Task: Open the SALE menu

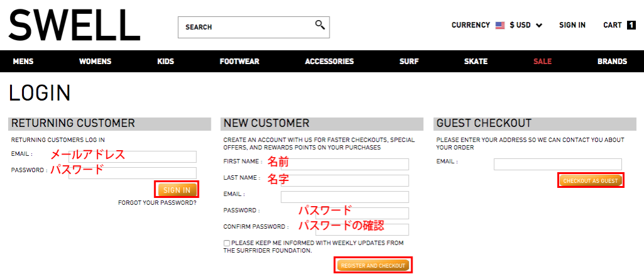Action: [543, 62]
